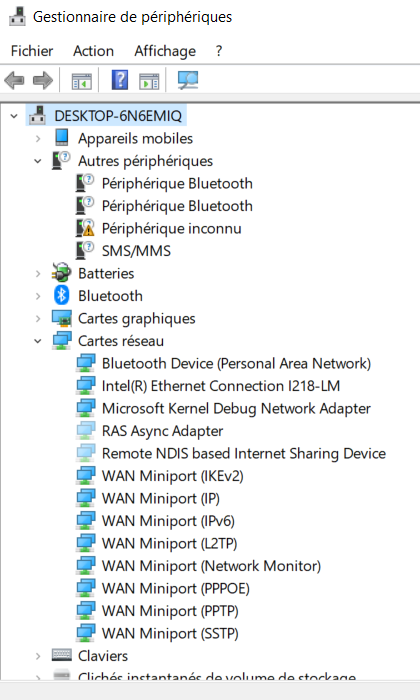Click the Batteries category icon
The image size is (420, 700).
click(x=62, y=273)
